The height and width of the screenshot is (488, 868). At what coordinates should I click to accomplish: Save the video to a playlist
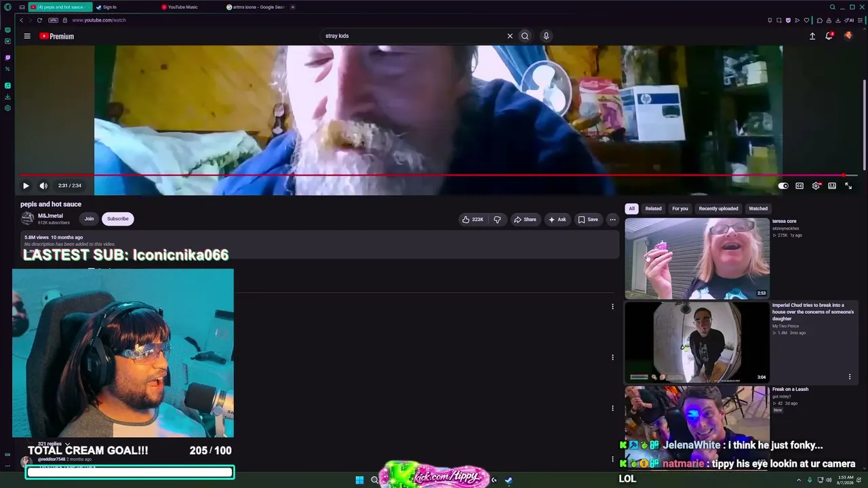click(588, 220)
